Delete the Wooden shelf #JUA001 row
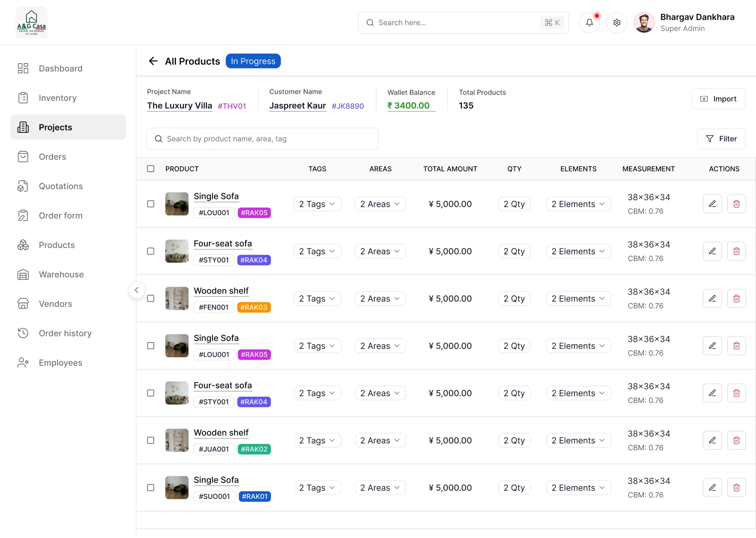Viewport: 756px width, 538px height. [736, 440]
